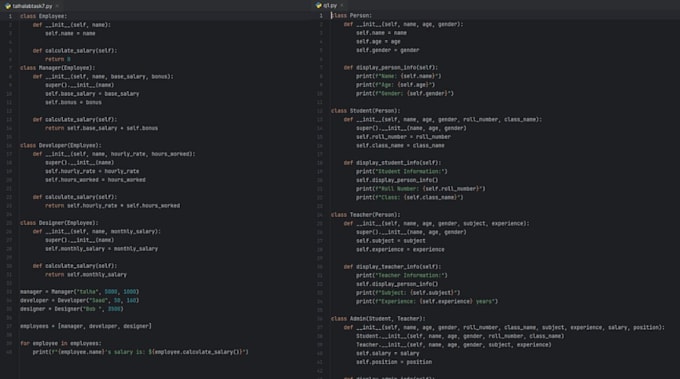Click 'def display_student_info(self):' definition

[392, 163]
